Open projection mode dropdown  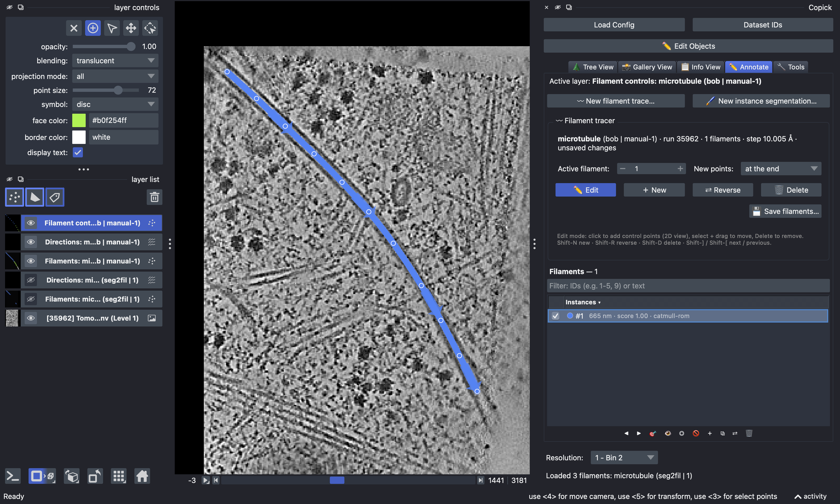115,76
